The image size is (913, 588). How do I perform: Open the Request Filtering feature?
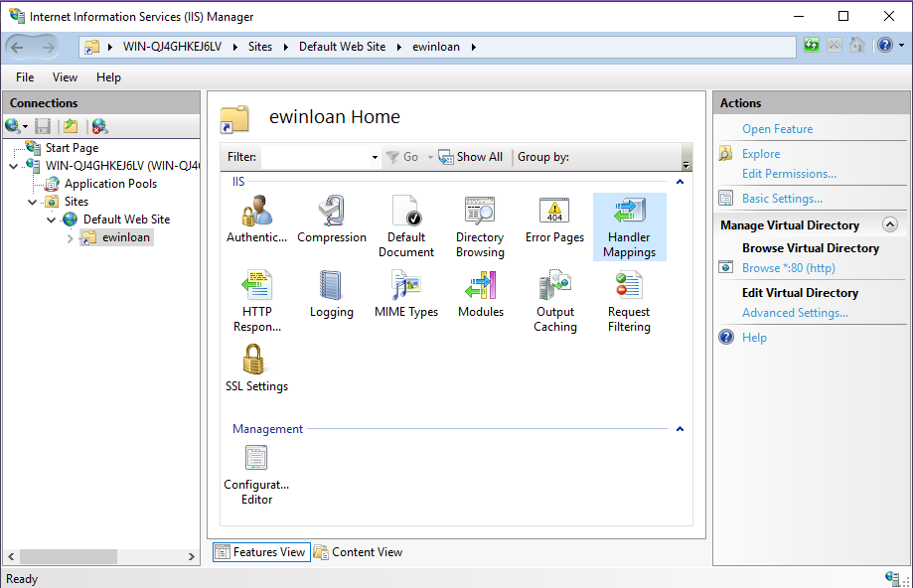[630, 301]
